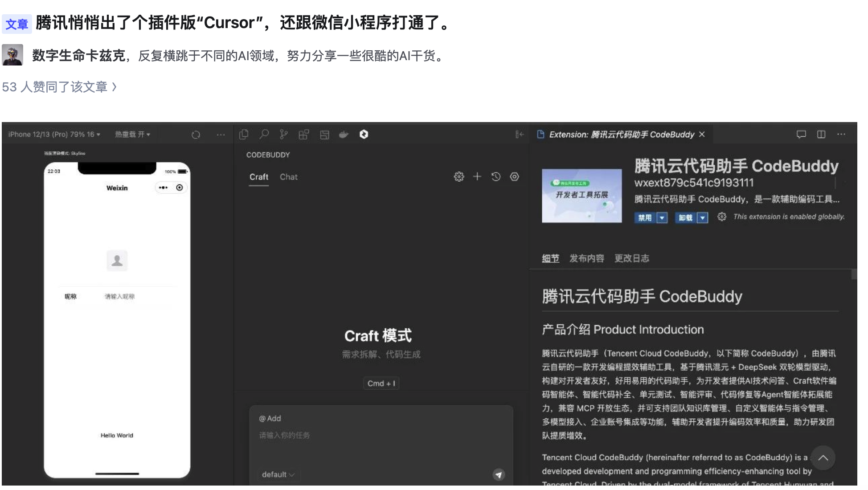Open the comment bubble icon in editor toolbar

point(801,135)
